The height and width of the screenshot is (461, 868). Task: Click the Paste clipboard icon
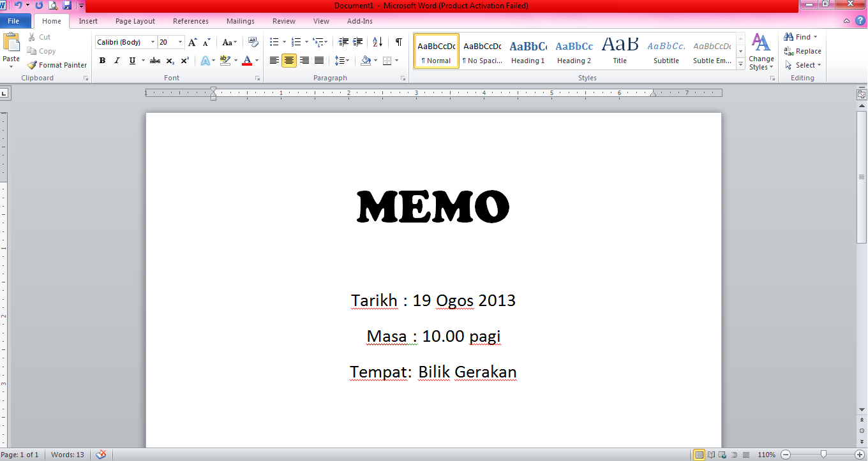pyautogui.click(x=11, y=43)
